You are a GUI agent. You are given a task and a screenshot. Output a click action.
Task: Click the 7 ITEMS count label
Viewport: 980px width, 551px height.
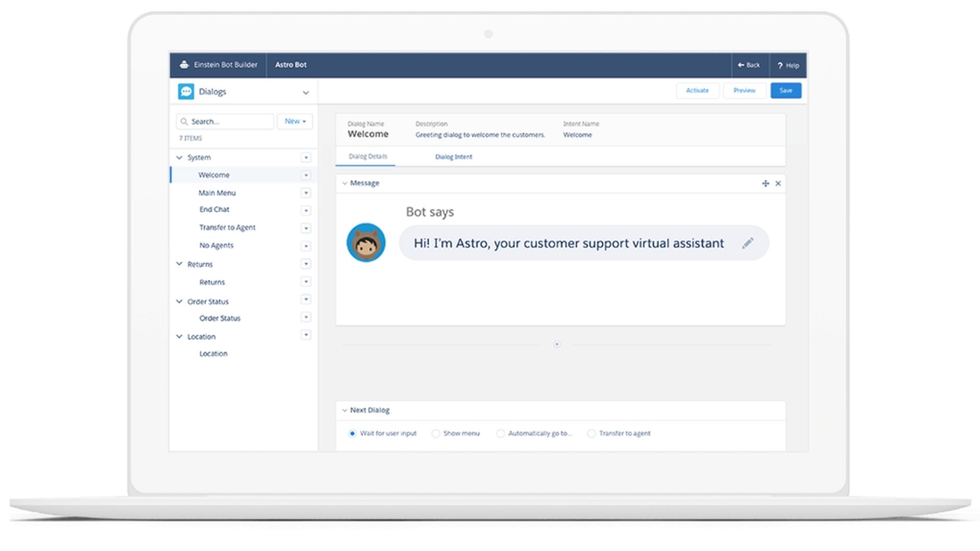[x=190, y=138]
